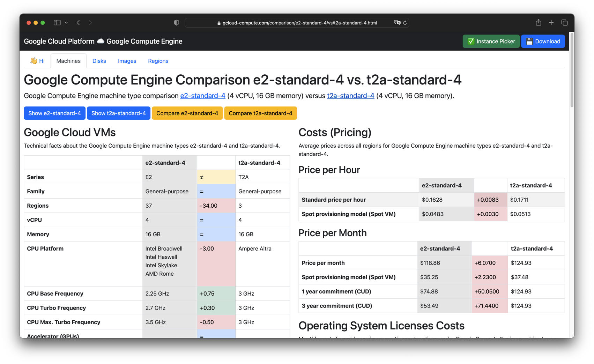Click the translate page icon in address bar
This screenshot has width=594, height=364.
(397, 23)
